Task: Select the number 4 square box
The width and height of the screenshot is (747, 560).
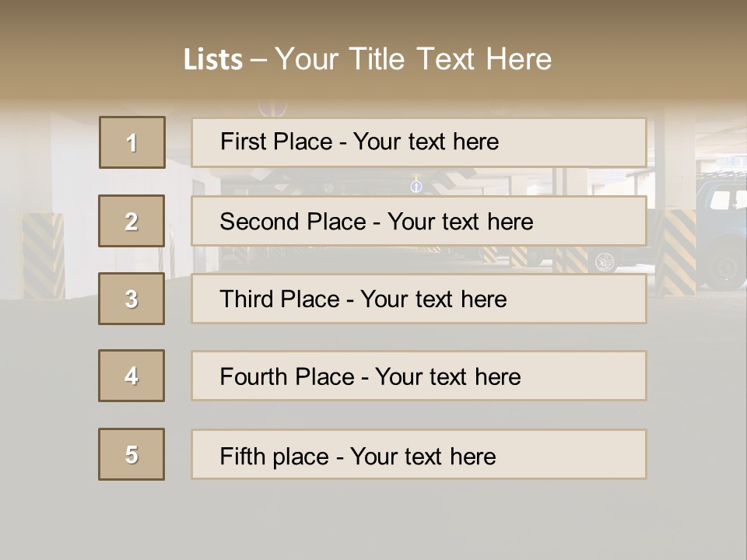Action: pyautogui.click(x=132, y=376)
